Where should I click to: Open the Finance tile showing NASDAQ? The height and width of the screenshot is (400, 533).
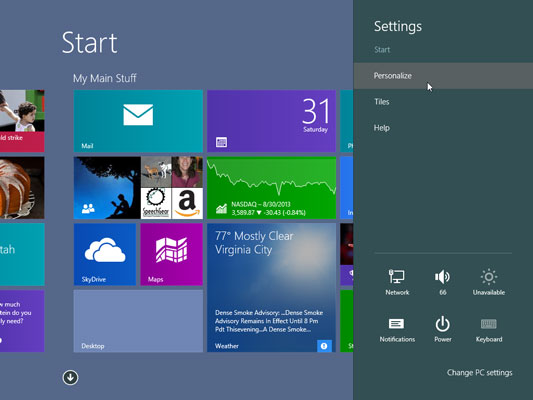tap(271, 188)
